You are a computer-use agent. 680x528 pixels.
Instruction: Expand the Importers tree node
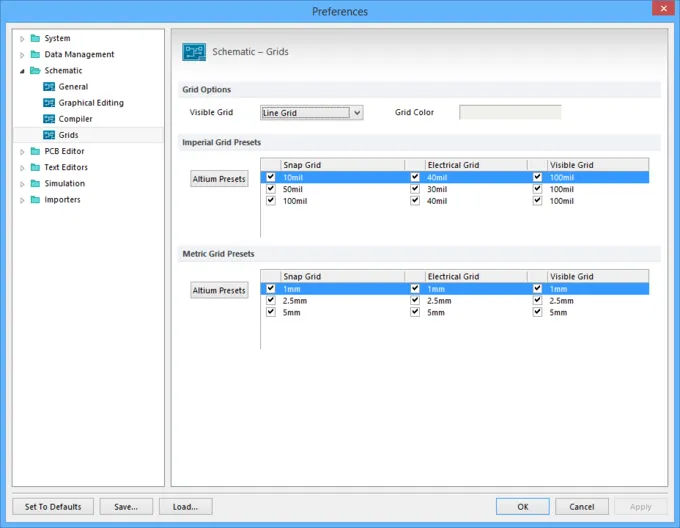point(22,200)
